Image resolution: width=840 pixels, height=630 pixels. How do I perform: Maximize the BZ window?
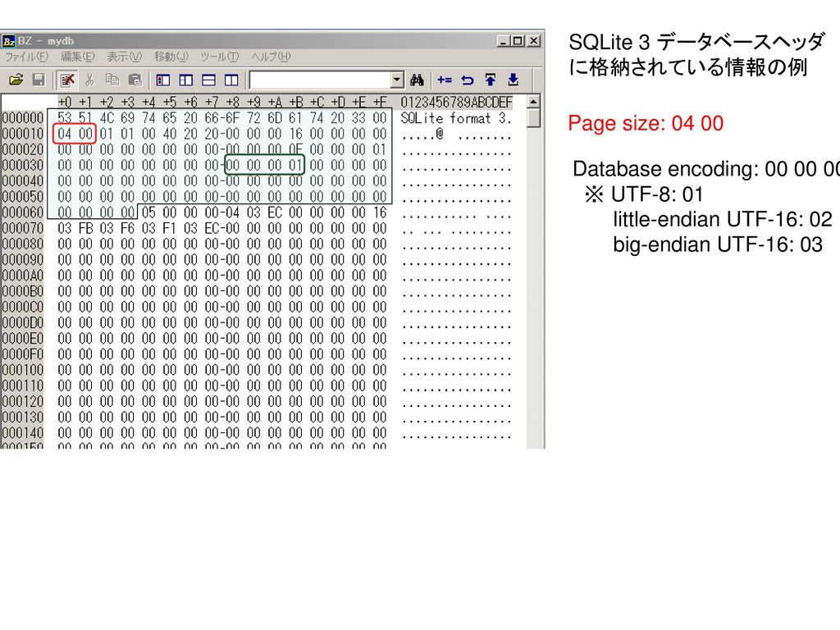(x=518, y=41)
